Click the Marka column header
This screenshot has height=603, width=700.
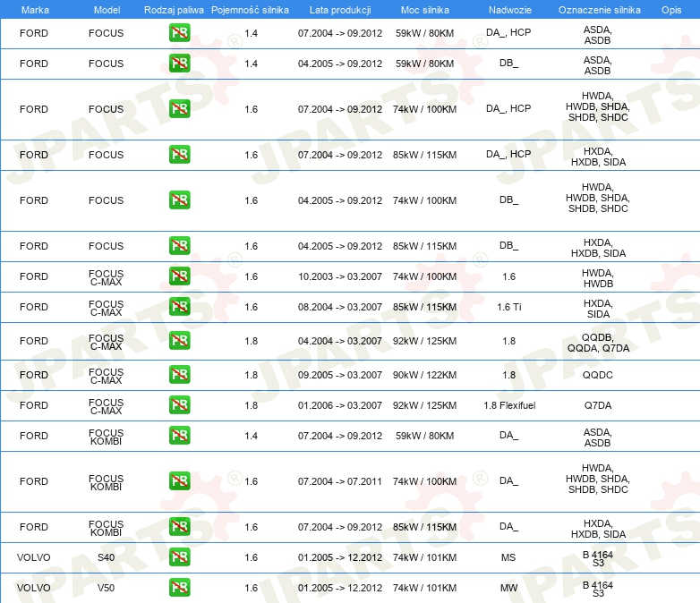(35, 10)
